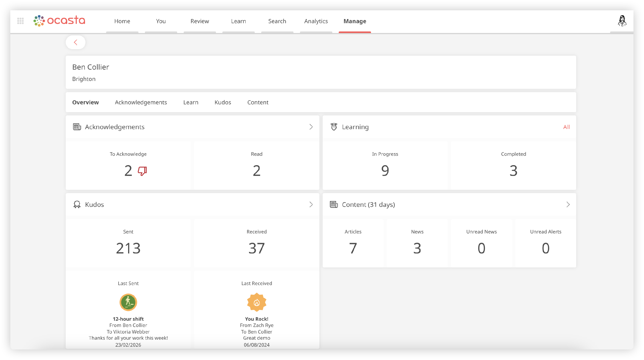Expand the Kudos panel chevron

(x=311, y=205)
